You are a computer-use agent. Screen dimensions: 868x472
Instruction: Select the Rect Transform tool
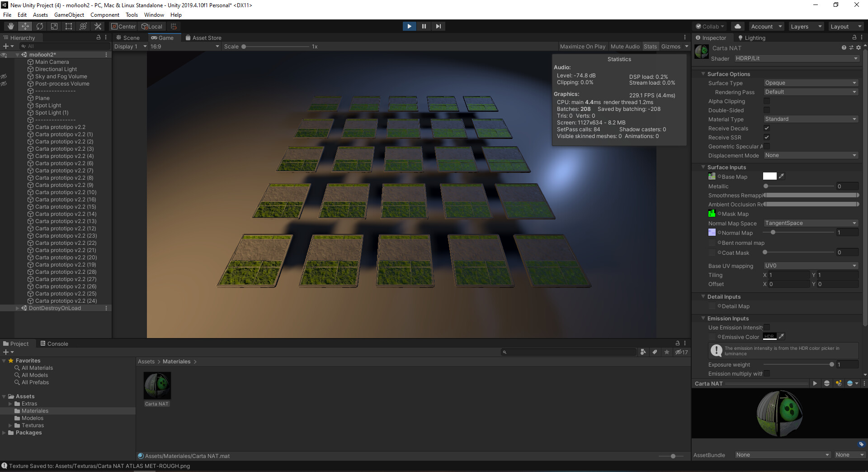[68, 26]
